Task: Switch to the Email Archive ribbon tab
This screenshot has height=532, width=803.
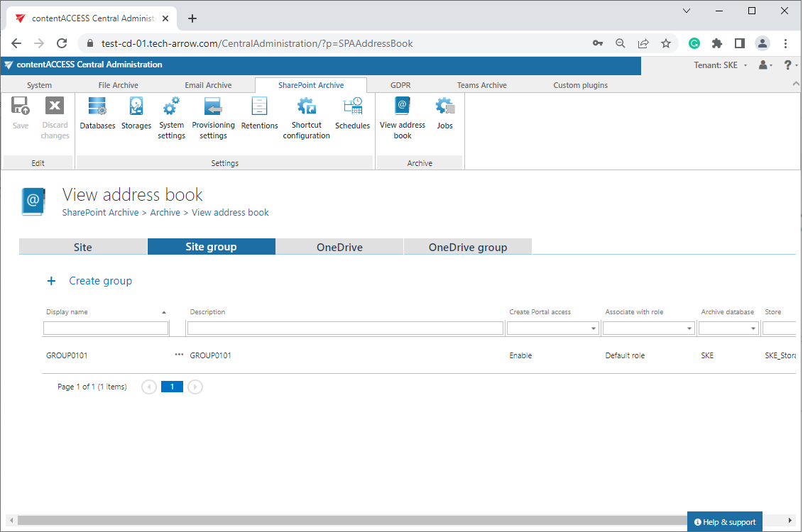Action: pos(208,85)
